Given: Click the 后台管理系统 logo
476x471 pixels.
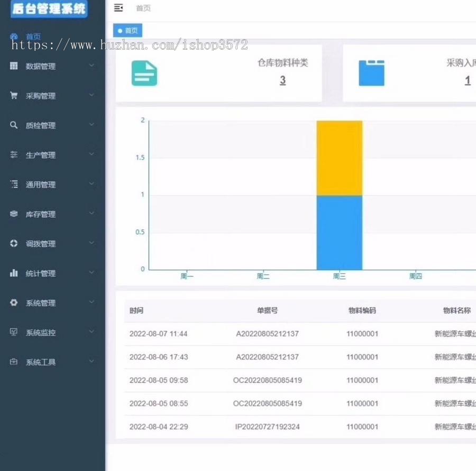Looking at the screenshot, I should pos(49,9).
